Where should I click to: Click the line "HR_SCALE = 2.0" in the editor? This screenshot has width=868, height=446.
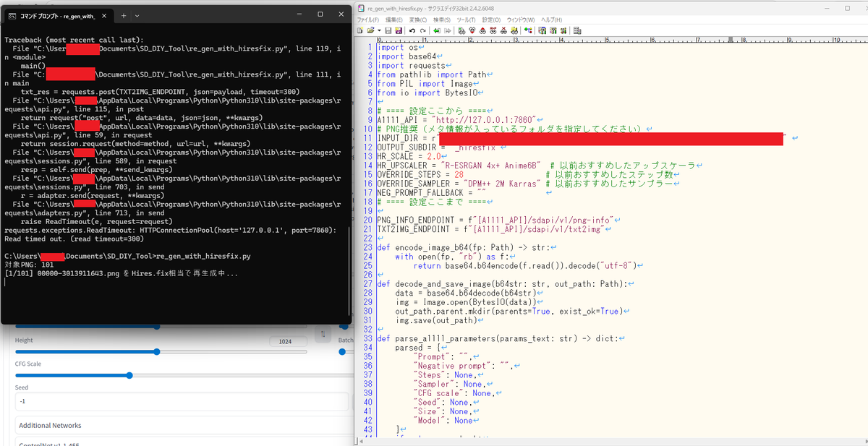(x=409, y=156)
